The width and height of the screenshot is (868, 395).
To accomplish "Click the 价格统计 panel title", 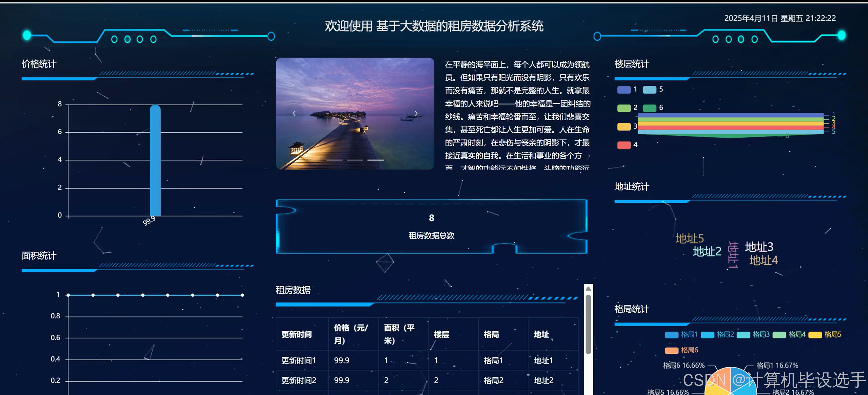I will coord(39,64).
